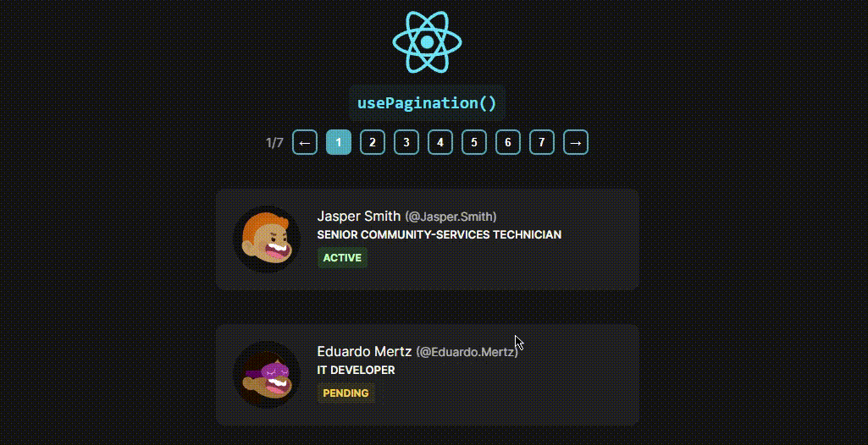Click the 1/7 page counter
This screenshot has width=868, height=445.
(274, 143)
